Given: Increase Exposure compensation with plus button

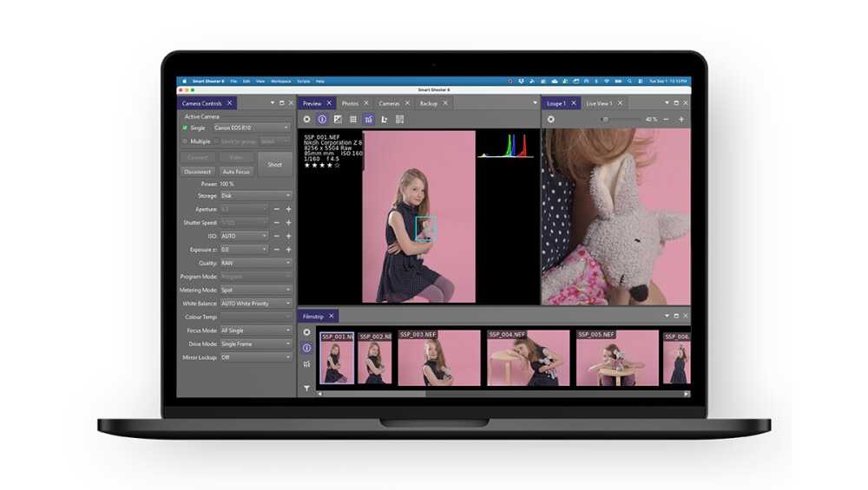Looking at the screenshot, I should tap(288, 250).
